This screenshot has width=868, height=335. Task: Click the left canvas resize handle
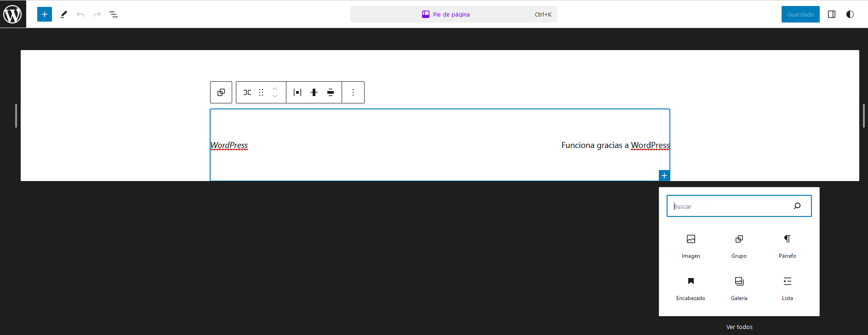click(x=16, y=115)
